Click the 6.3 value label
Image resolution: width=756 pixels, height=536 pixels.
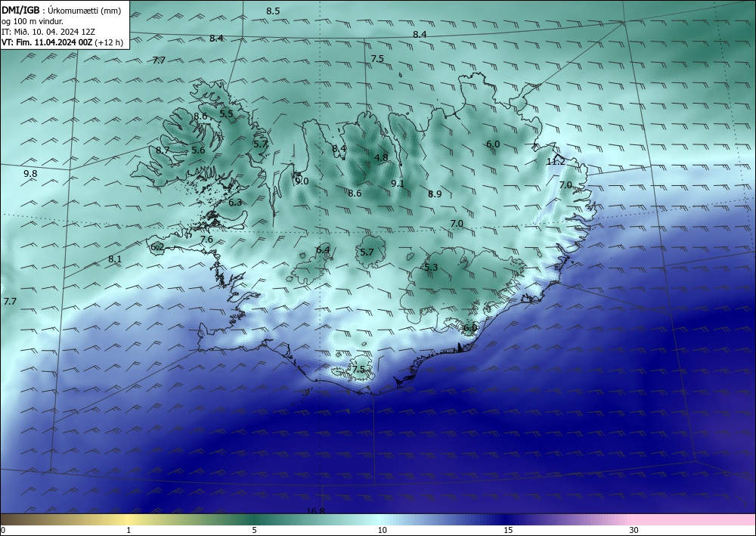(x=235, y=203)
